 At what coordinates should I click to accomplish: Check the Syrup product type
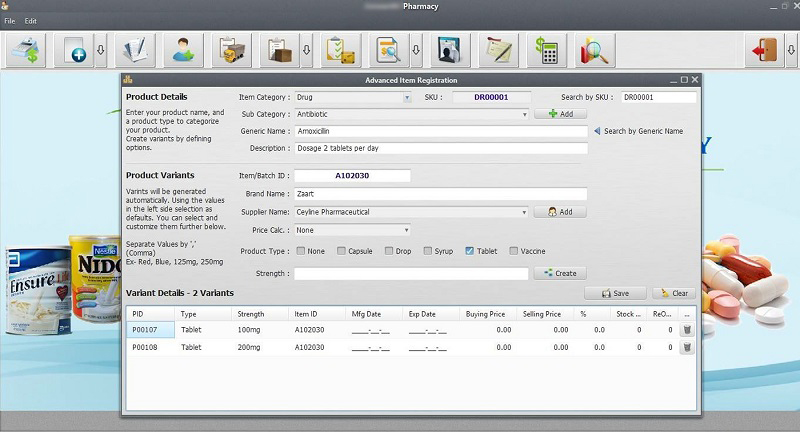tap(428, 251)
